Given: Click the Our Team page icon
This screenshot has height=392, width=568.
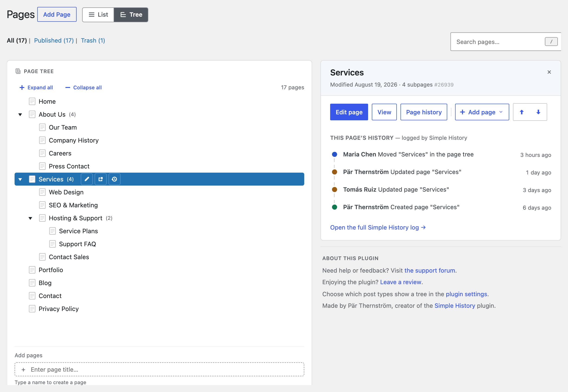Looking at the screenshot, I should tap(42, 127).
